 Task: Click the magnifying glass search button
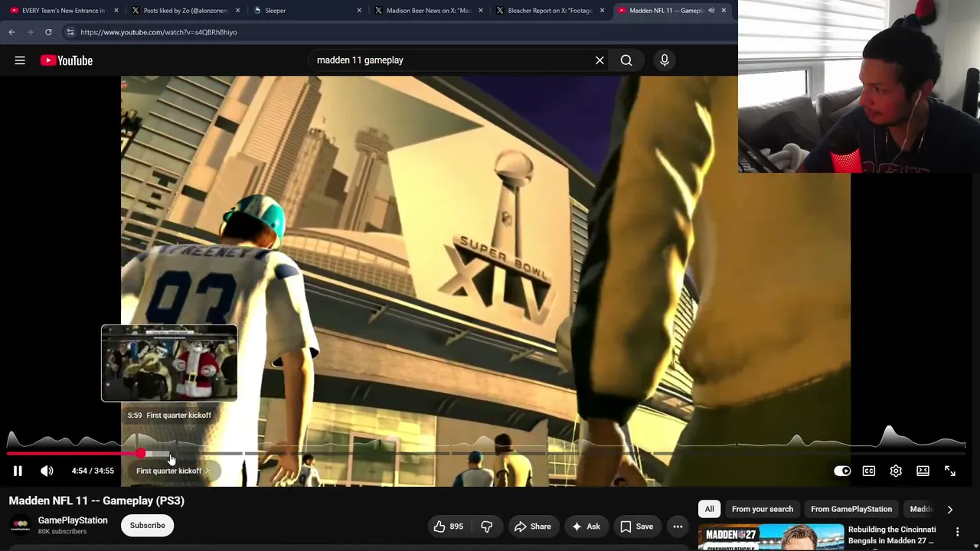626,60
